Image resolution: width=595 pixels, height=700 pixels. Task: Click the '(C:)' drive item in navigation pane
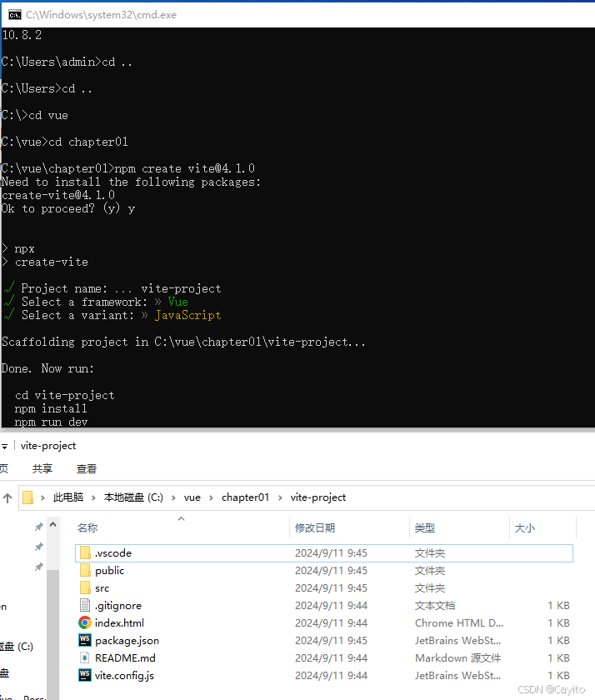tap(17, 647)
